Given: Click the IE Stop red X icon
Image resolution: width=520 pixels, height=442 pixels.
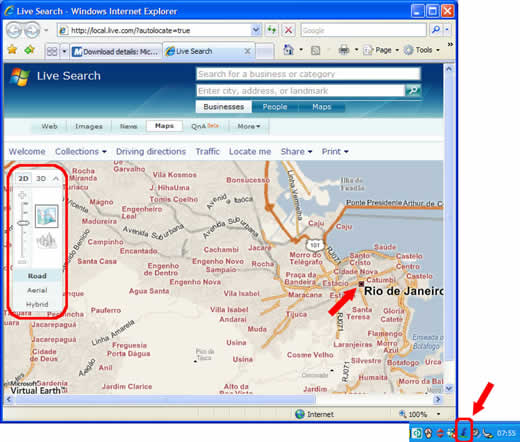Looking at the screenshot, I should [288, 30].
